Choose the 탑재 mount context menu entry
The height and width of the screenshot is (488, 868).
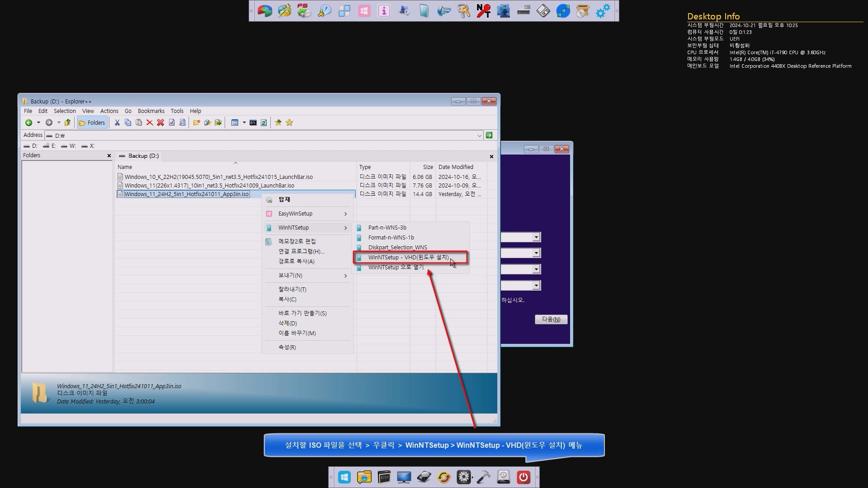tap(307, 199)
